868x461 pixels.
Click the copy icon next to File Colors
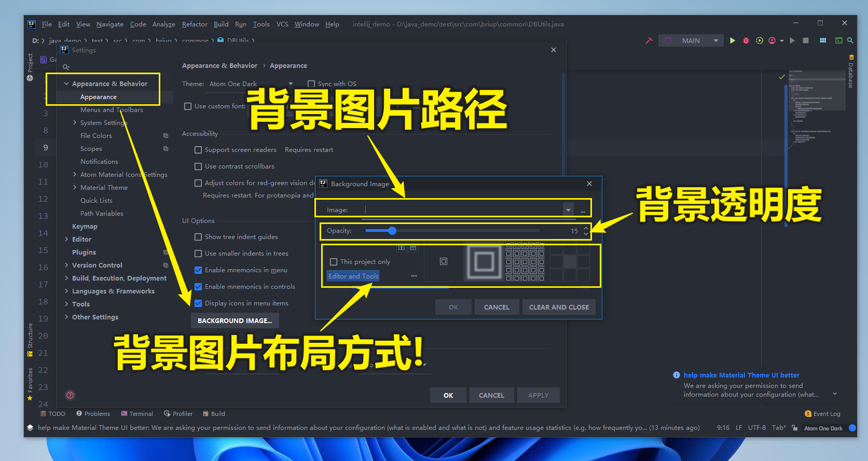coord(166,136)
